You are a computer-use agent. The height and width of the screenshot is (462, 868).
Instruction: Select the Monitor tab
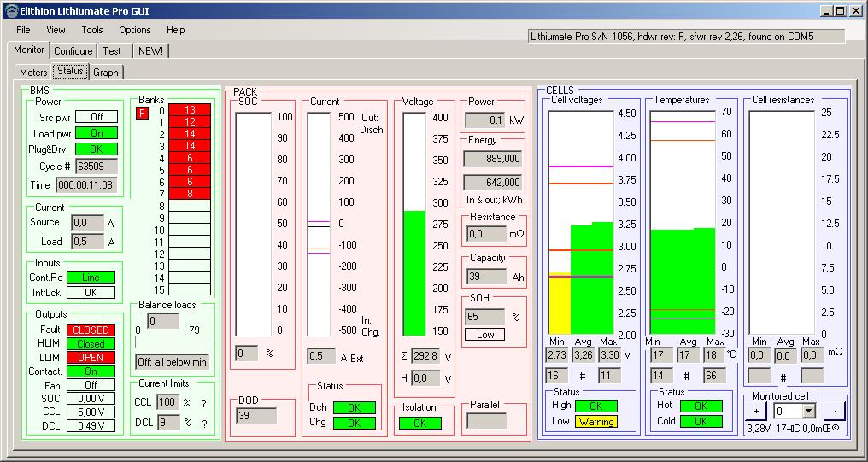click(x=29, y=50)
